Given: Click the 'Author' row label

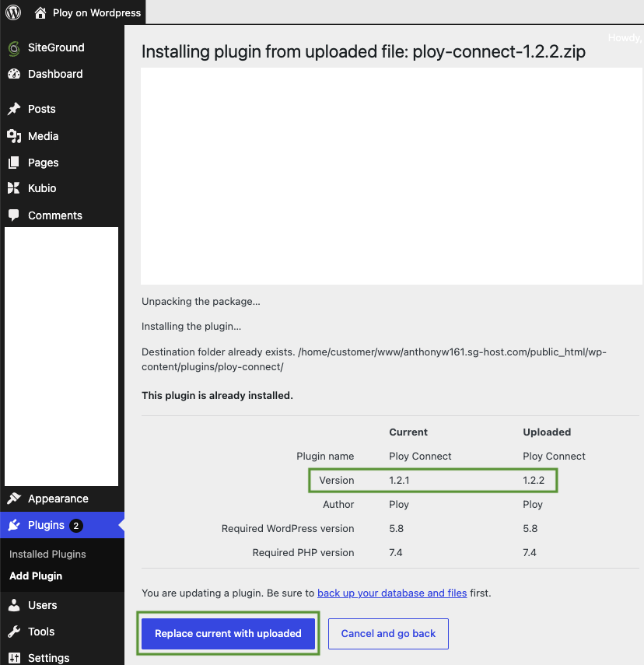Looking at the screenshot, I should pos(338,504).
